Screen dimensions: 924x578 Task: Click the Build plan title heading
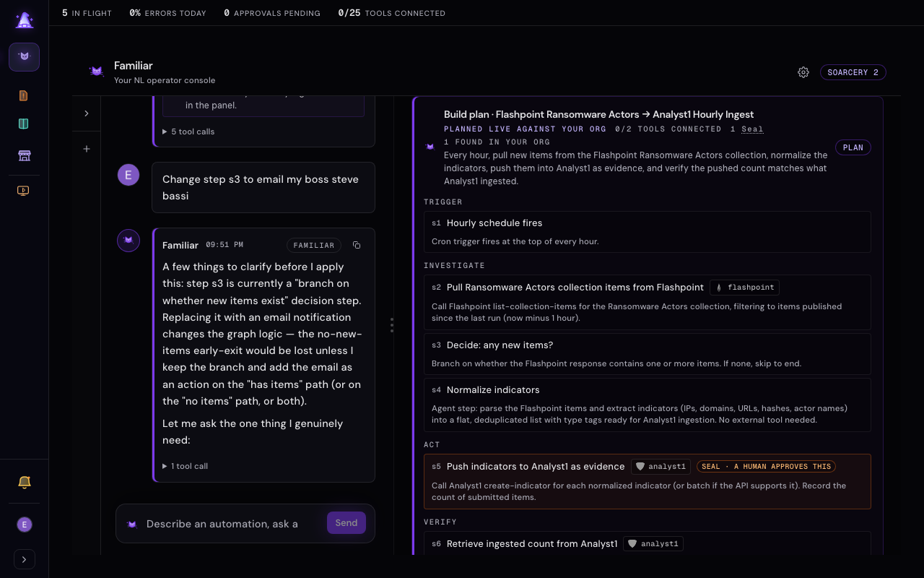[x=599, y=114]
